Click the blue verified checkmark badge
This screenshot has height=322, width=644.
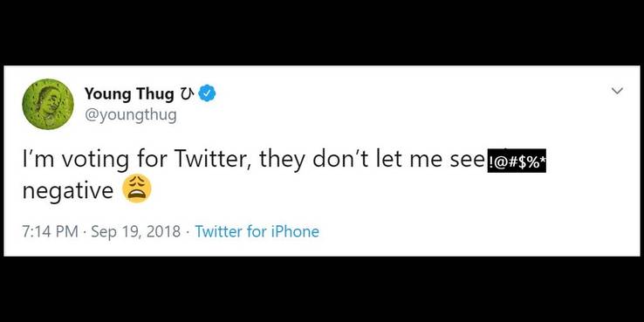click(x=208, y=94)
